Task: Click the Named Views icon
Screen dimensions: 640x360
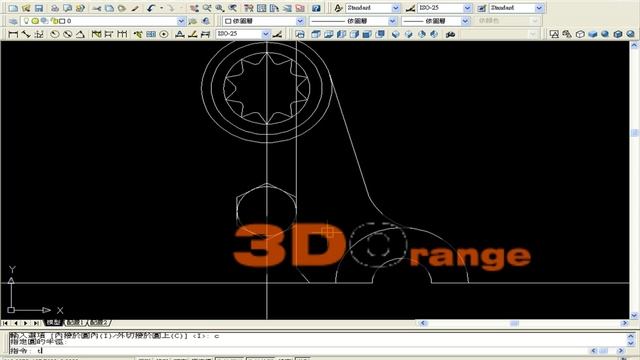Action: [300, 34]
